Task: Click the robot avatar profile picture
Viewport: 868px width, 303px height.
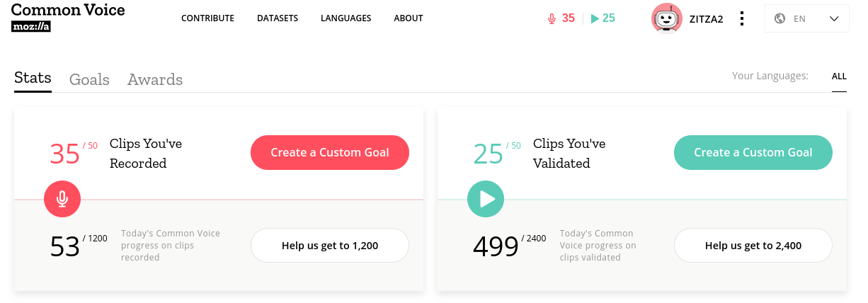Action: pos(666,18)
